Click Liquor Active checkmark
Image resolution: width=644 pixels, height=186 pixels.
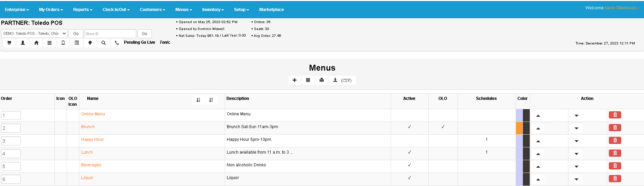click(x=409, y=178)
